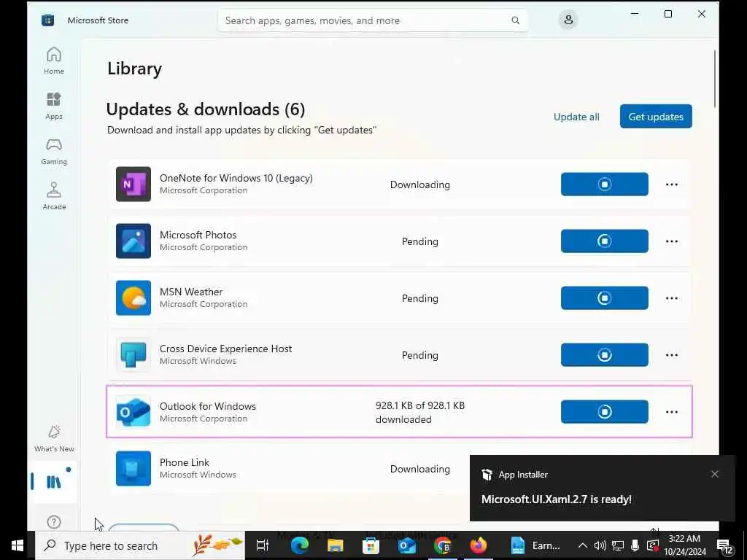Click the Outlook for Windows app icon
The image size is (747, 560).
(x=133, y=411)
